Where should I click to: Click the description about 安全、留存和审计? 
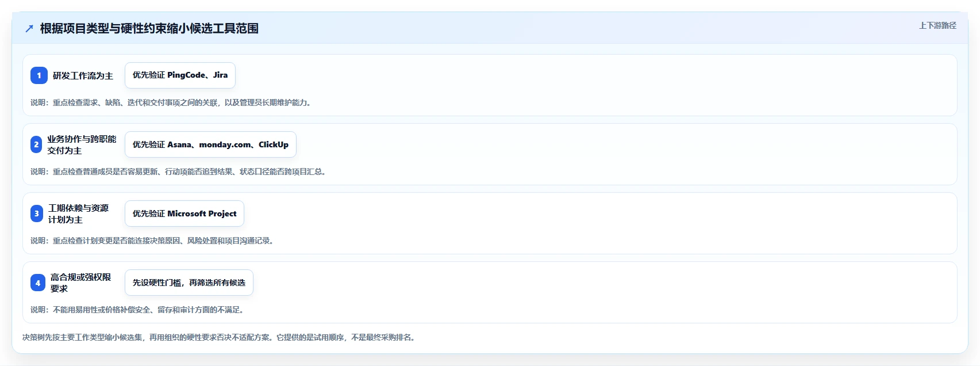coord(138,310)
